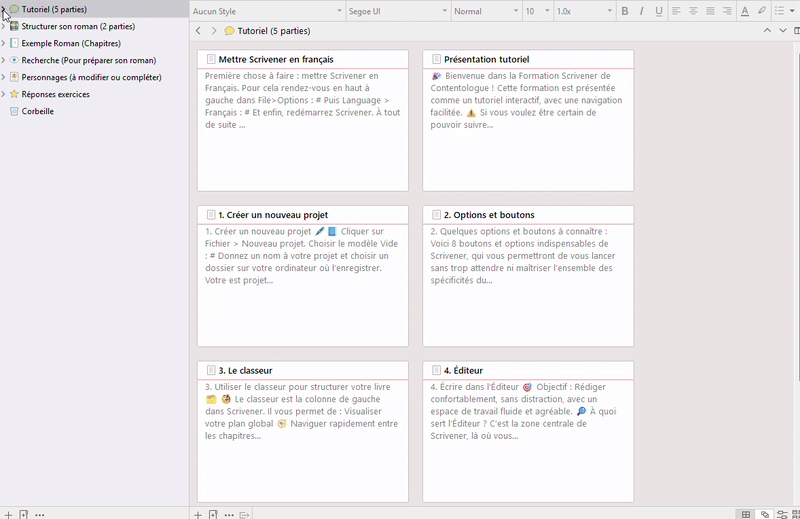Image resolution: width=800 pixels, height=519 pixels.
Task: Open binder footer more options
Action: (x=40, y=514)
